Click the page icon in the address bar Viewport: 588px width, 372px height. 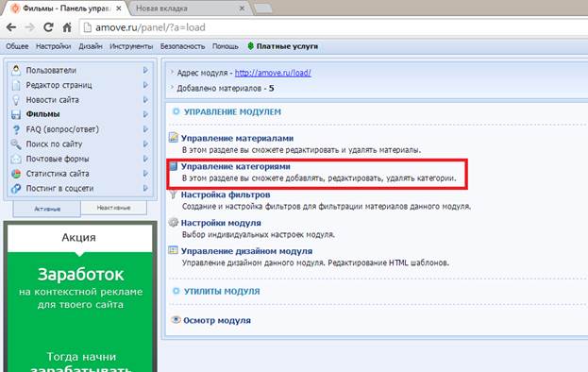coord(88,27)
